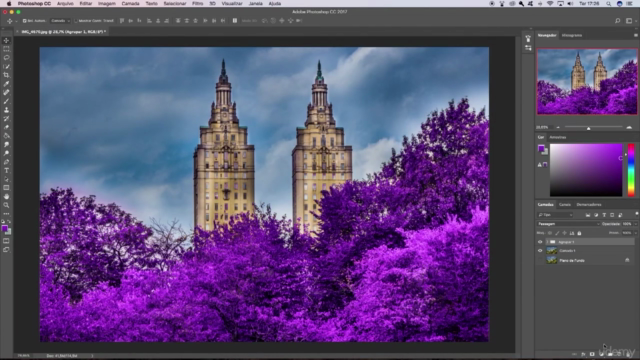Open the workspace switcher icon
This screenshot has width=640, height=360.
click(629, 21)
